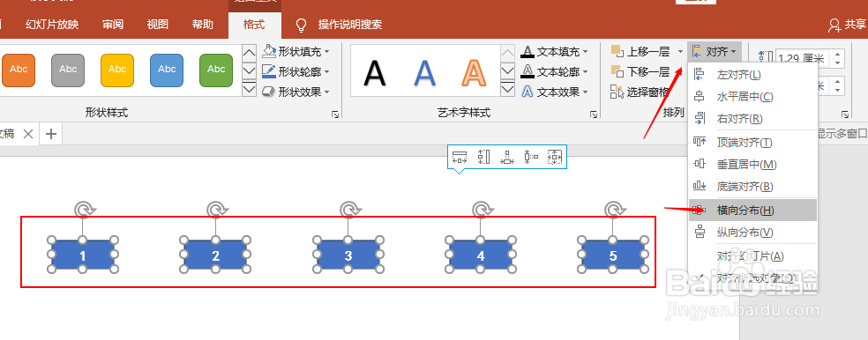Select 水平居中(C) menu item
This screenshot has width=868, height=340.
[x=752, y=97]
